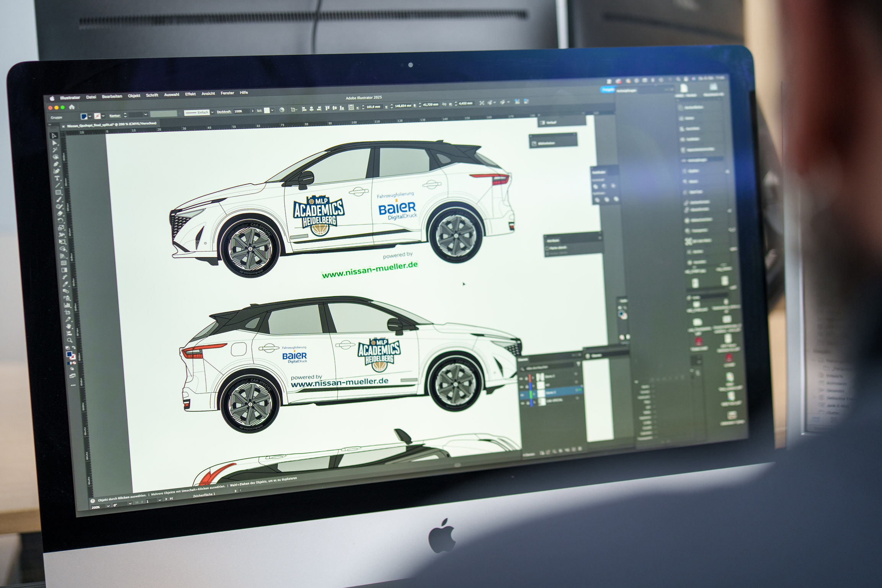Toggle visibility eye of highlighted layer

(x=522, y=395)
